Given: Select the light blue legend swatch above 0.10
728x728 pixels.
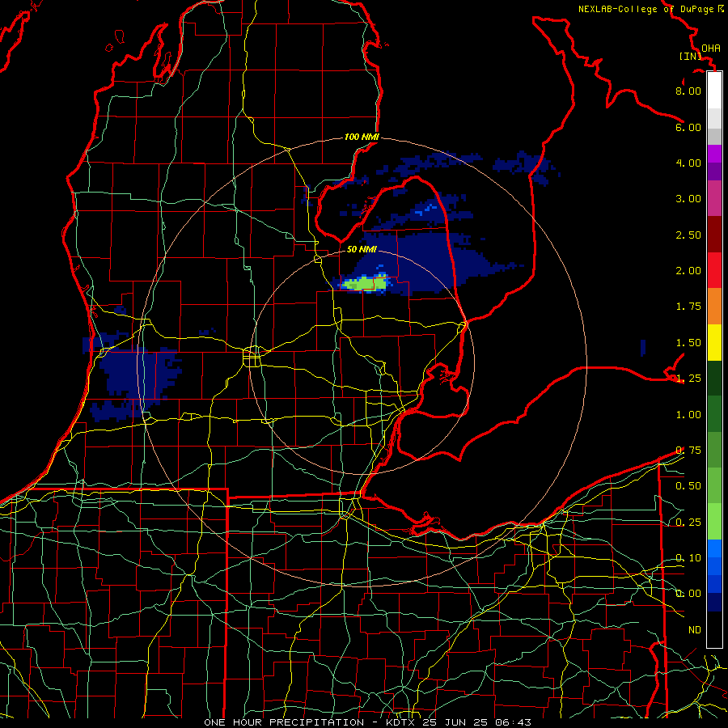Looking at the screenshot, I should (x=714, y=548).
